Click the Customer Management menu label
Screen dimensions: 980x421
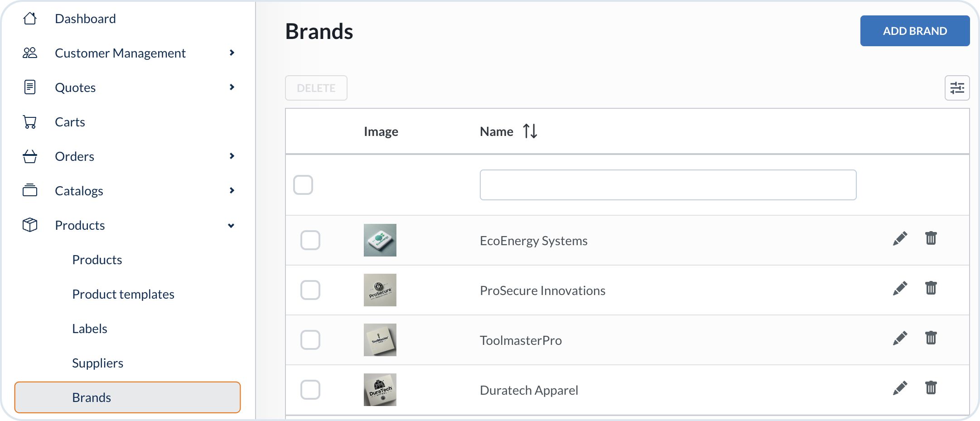pyautogui.click(x=120, y=53)
